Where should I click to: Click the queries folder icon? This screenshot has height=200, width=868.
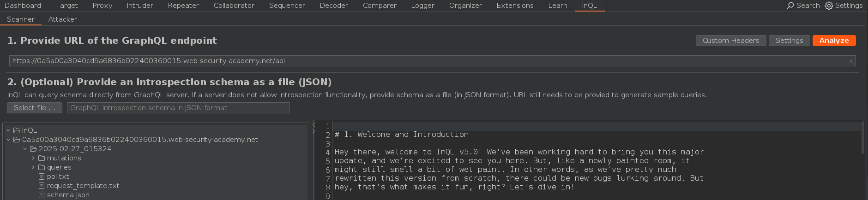click(x=42, y=167)
